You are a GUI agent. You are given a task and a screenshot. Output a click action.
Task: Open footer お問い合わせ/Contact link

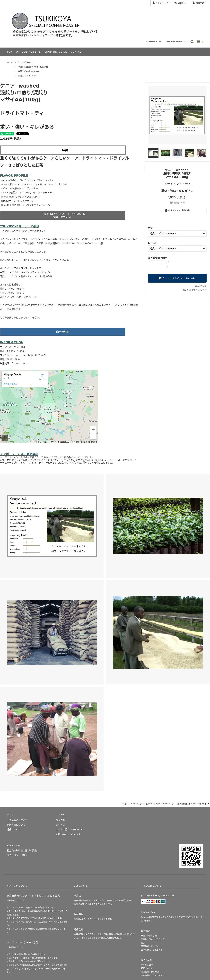point(68,834)
